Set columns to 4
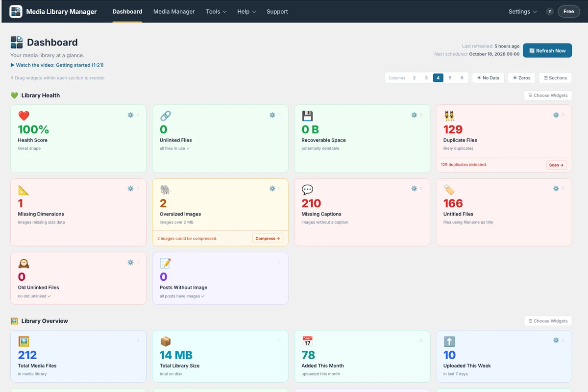This screenshot has height=392, width=588. pos(438,78)
